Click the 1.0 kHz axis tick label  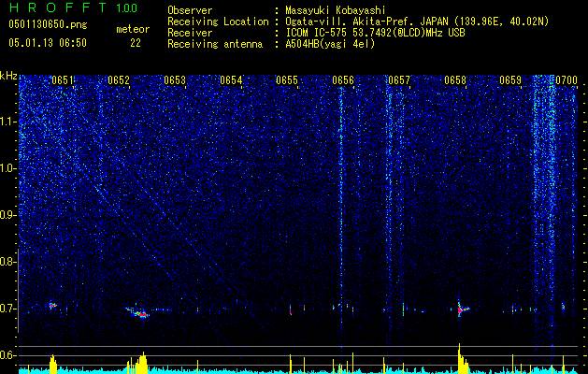point(8,168)
